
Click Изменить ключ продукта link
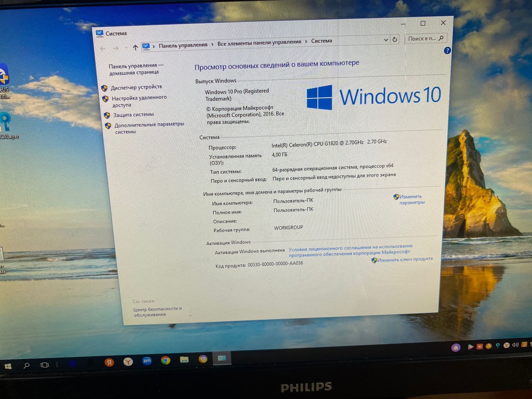click(405, 259)
